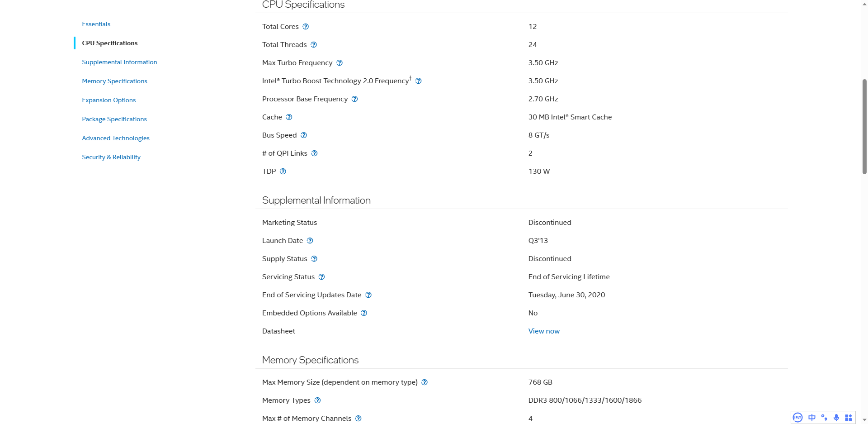The height and width of the screenshot is (424, 868).
Task: Click the vertical page scrollbar thumb
Action: pyautogui.click(x=864, y=127)
